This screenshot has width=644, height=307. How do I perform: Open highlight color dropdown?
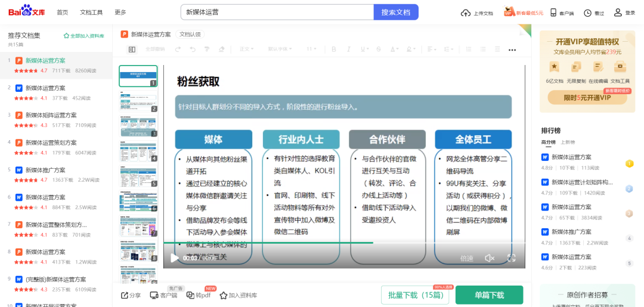[x=411, y=49]
